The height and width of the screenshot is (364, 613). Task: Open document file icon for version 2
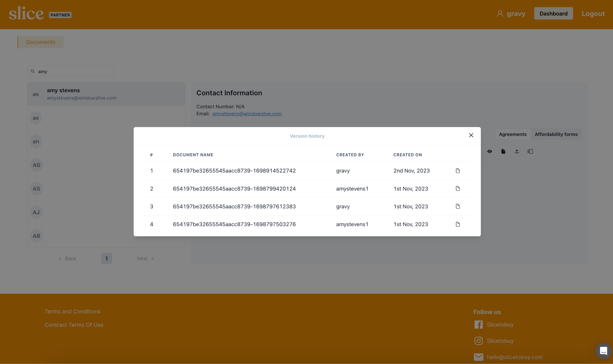pos(458,189)
